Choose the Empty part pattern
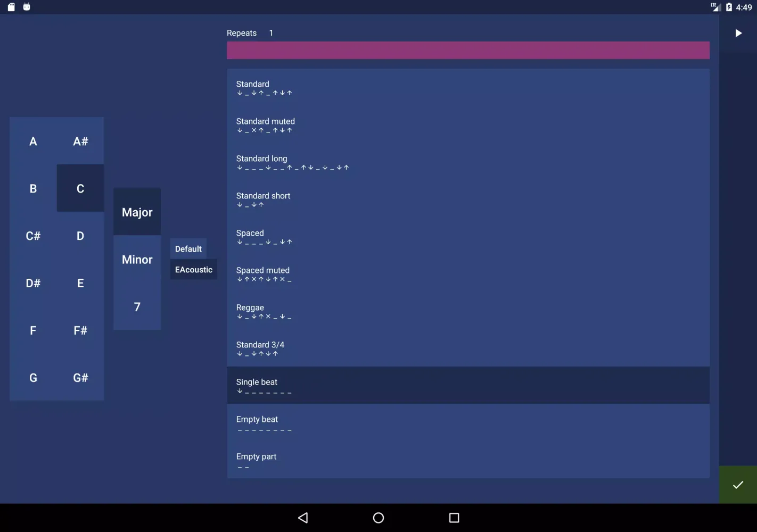Image resolution: width=757 pixels, height=532 pixels. point(467,460)
